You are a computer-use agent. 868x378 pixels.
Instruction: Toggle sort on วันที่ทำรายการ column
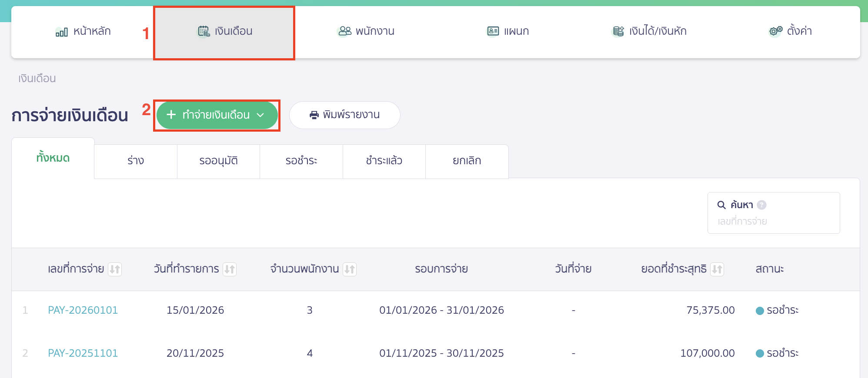230,269
